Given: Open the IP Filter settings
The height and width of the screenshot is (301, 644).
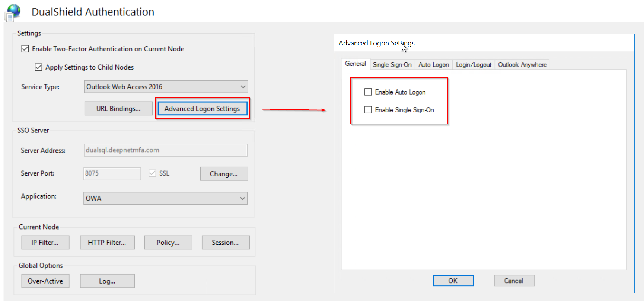Looking at the screenshot, I should tap(45, 243).
